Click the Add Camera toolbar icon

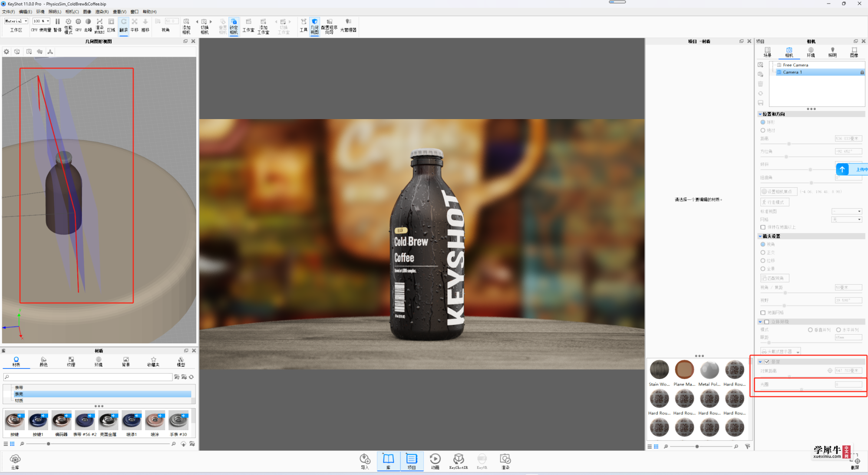point(186,22)
